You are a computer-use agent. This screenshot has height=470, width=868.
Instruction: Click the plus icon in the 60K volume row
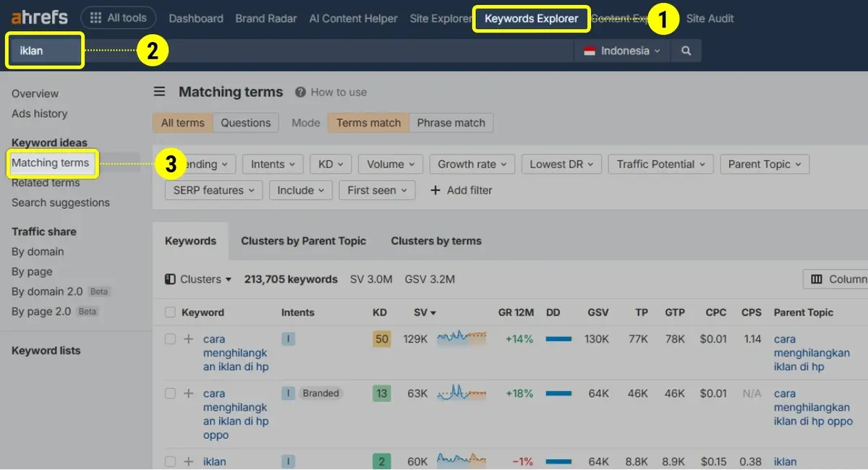coord(189,461)
